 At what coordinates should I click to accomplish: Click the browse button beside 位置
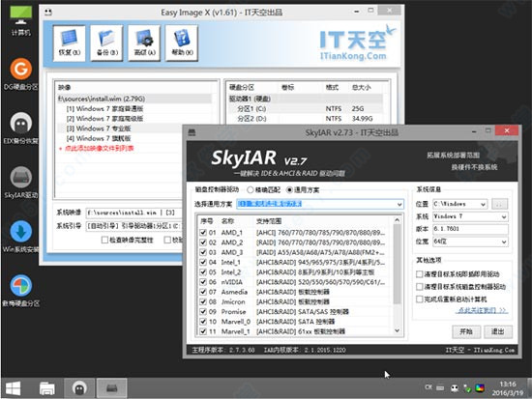tap(499, 204)
